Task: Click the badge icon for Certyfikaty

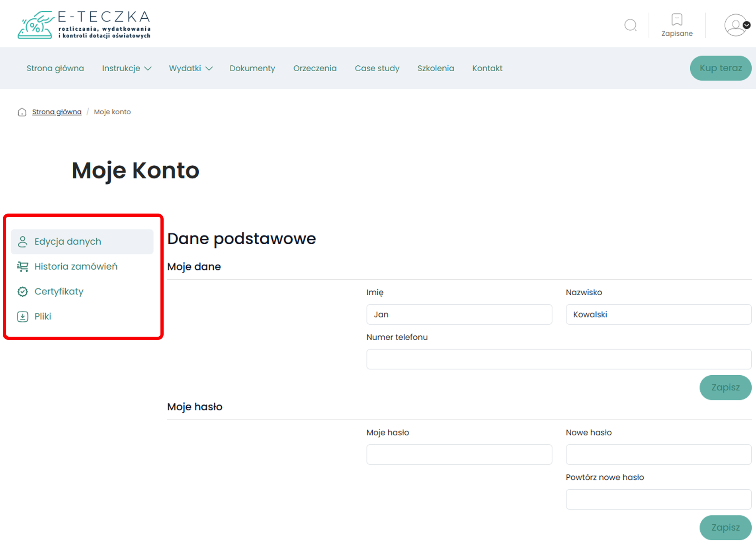Action: coord(23,292)
